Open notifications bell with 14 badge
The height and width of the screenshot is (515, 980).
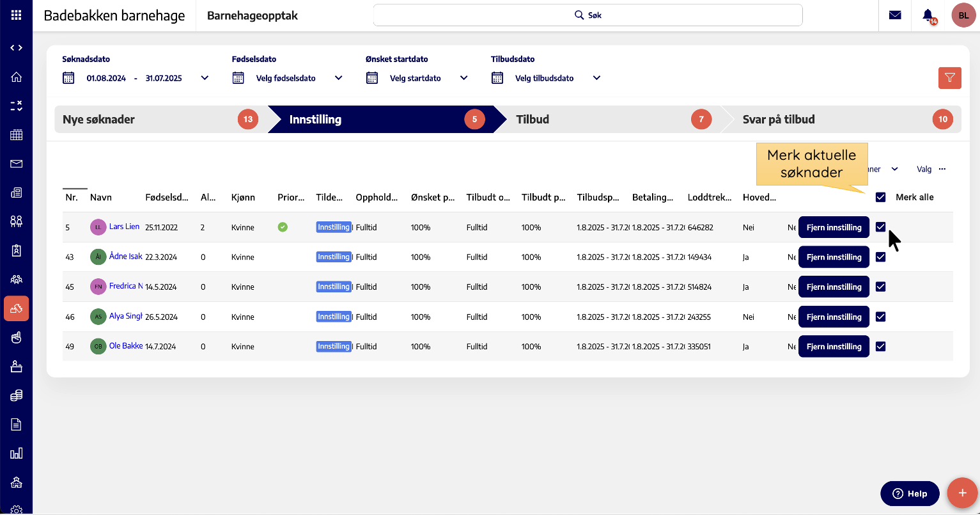(928, 15)
